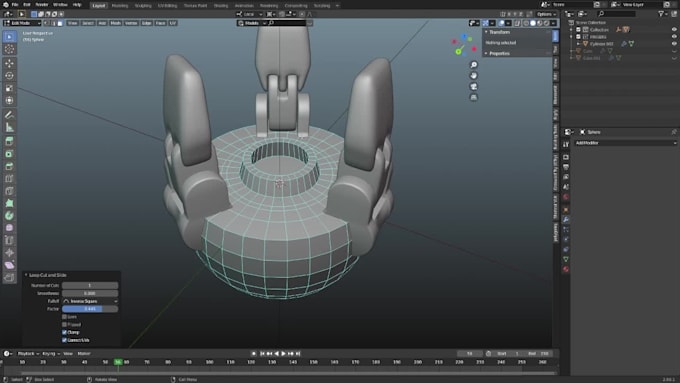Open the Mesh menu in viewport header

point(115,23)
